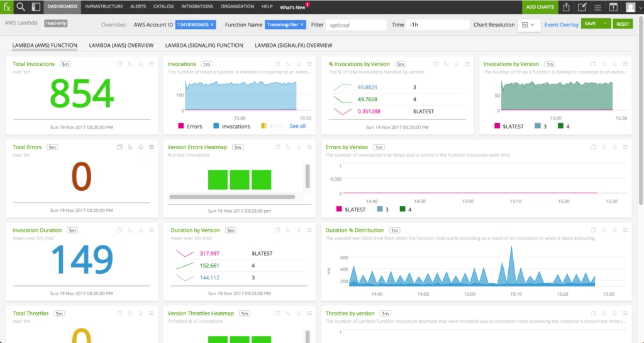Viewport: 644px width, 343px height.
Task: Click the Version Errors Heatmap vertical scrollbar
Action: pos(307,177)
